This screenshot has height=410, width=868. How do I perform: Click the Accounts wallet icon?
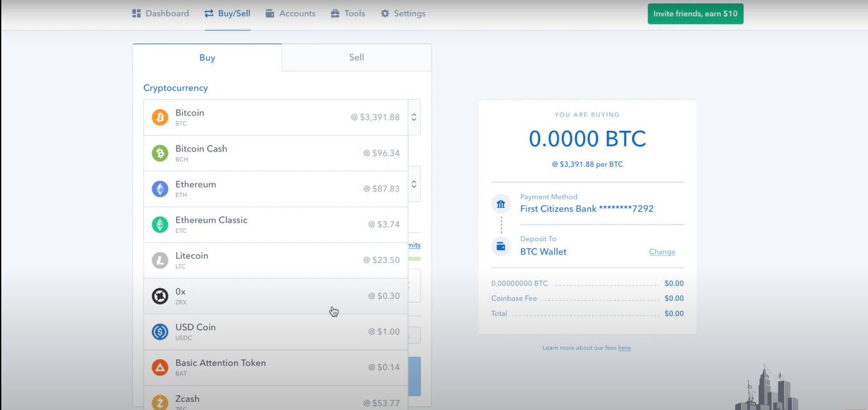click(270, 13)
